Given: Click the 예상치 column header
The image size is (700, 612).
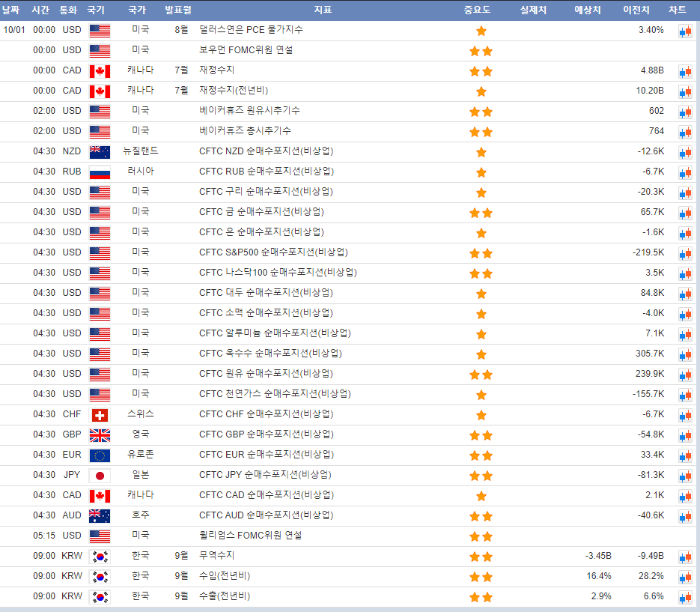Looking at the screenshot, I should 587,10.
